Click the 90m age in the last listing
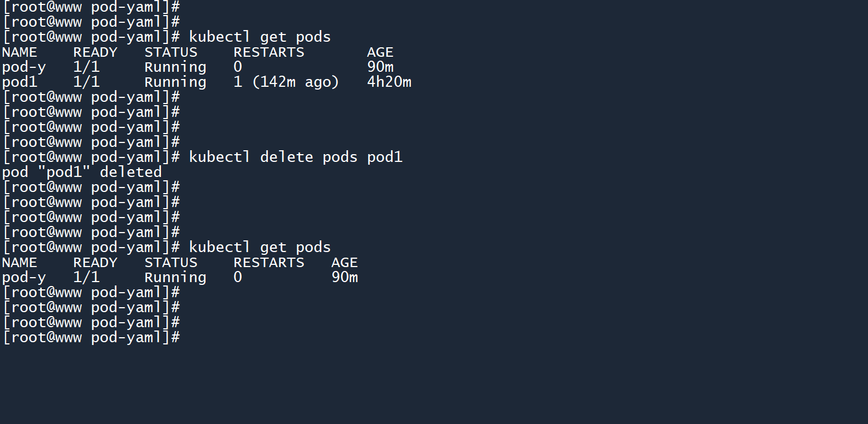Screen dimensions: 868x424 (344, 278)
